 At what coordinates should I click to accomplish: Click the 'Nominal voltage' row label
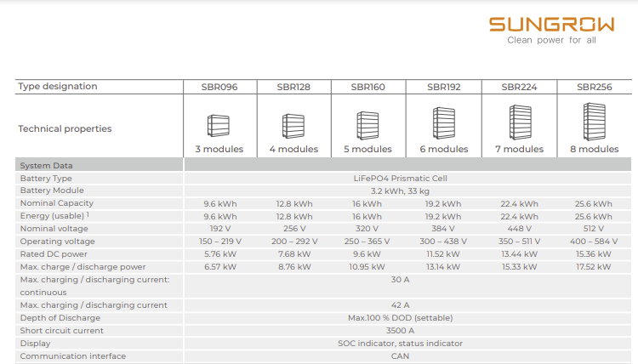coord(54,229)
